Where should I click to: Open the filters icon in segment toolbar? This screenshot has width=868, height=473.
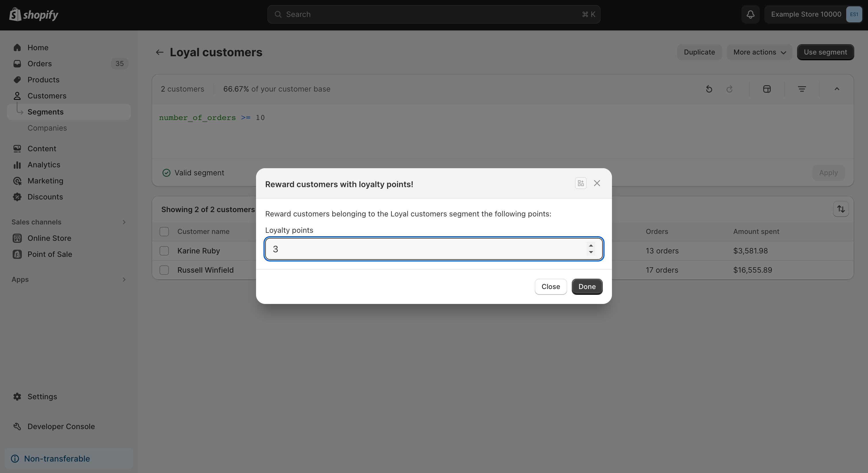pos(802,89)
